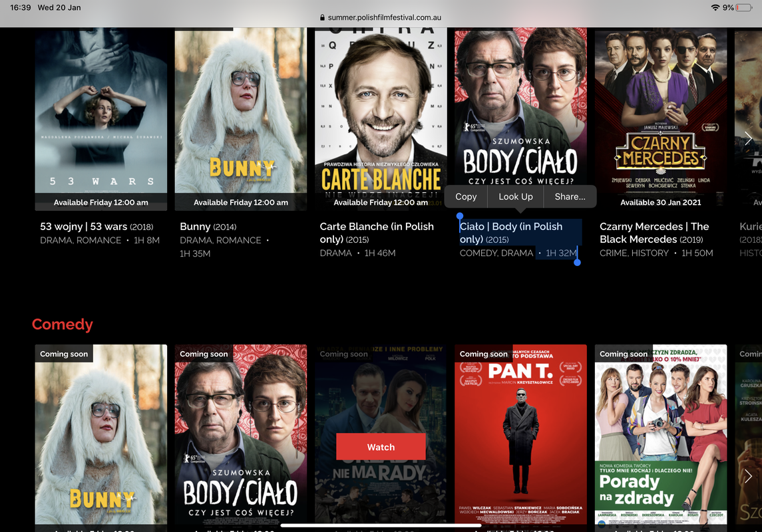The height and width of the screenshot is (532, 762).
Task: Open the Body/Ciało poster in top row
Action: click(520, 107)
